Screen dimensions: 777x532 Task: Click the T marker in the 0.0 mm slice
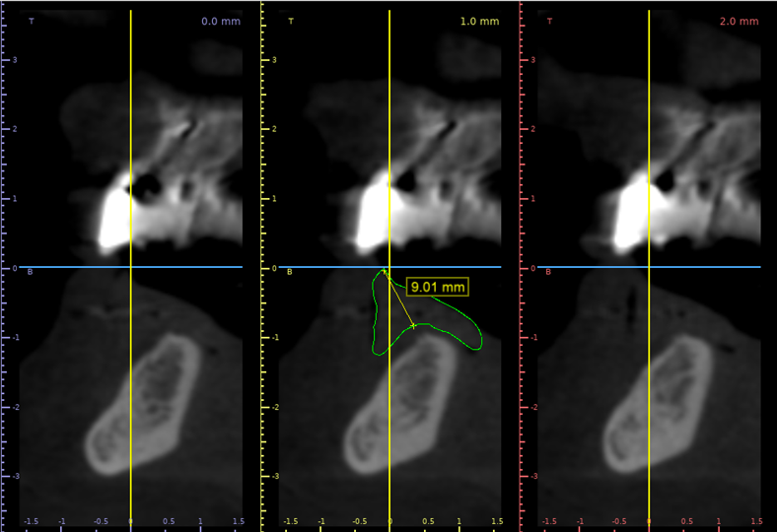point(31,20)
